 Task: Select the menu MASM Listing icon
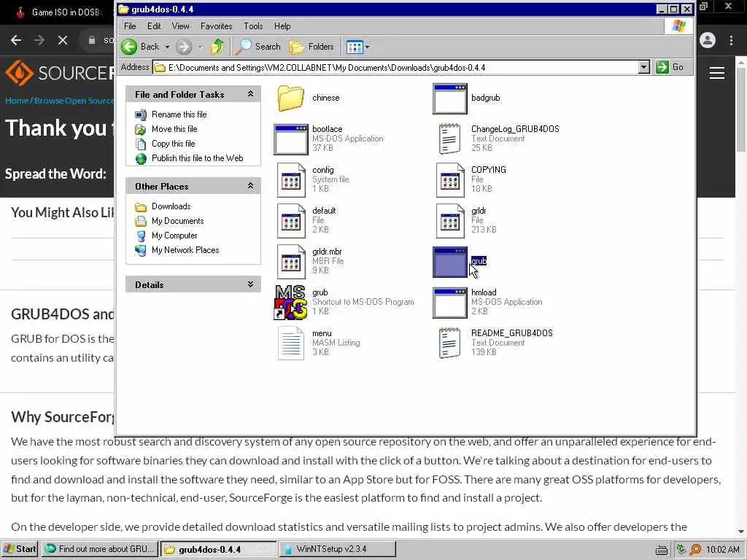290,343
